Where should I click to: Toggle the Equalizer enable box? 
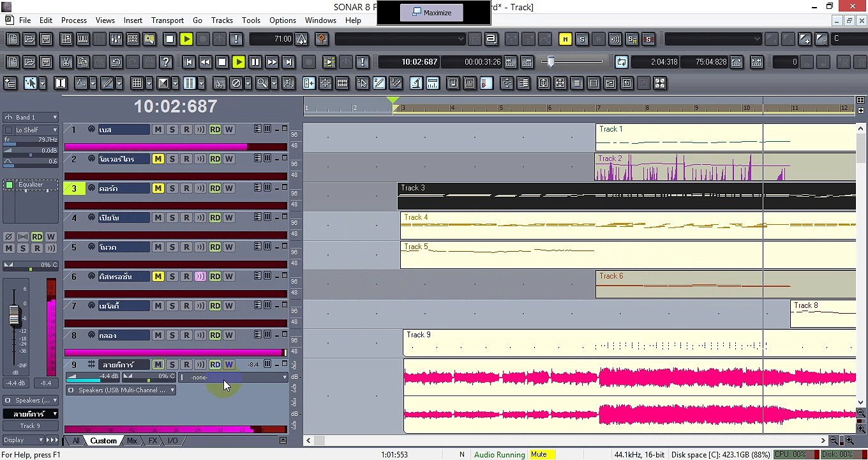(9, 185)
